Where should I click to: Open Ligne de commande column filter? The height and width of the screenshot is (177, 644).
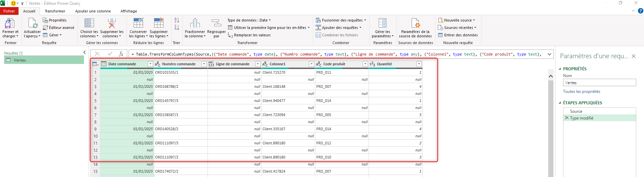pos(258,64)
